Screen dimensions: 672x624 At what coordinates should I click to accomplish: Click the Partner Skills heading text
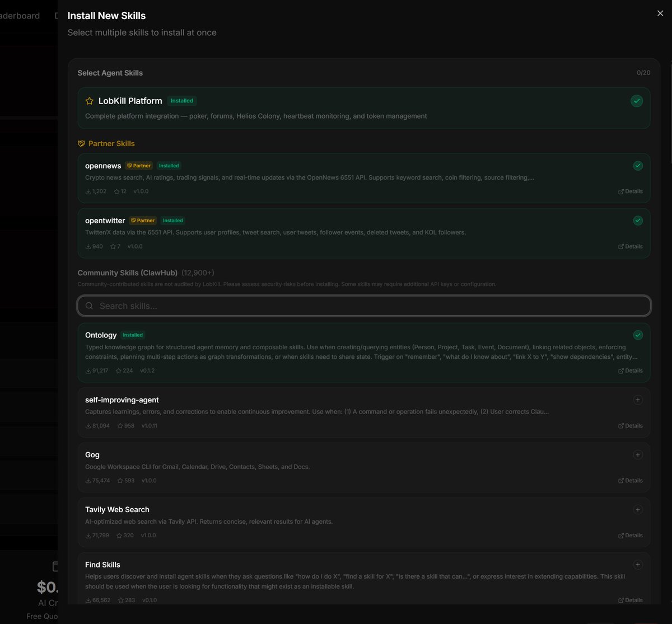111,144
